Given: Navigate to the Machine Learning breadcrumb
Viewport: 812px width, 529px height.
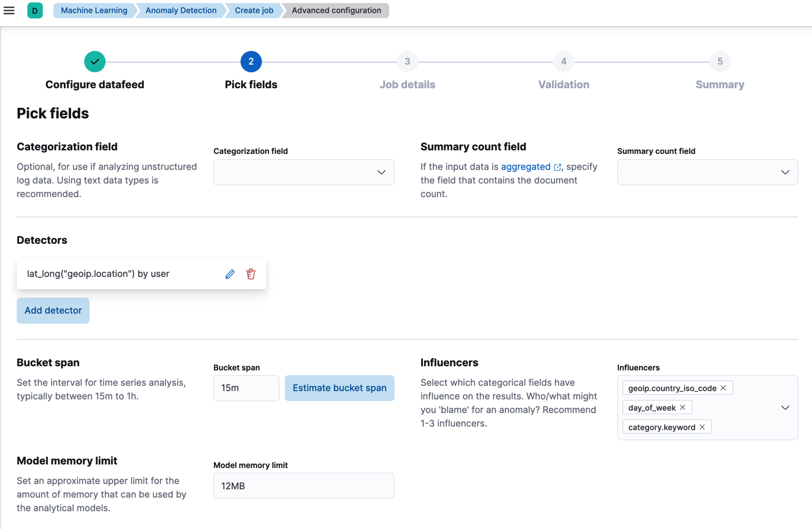Looking at the screenshot, I should click(x=94, y=10).
